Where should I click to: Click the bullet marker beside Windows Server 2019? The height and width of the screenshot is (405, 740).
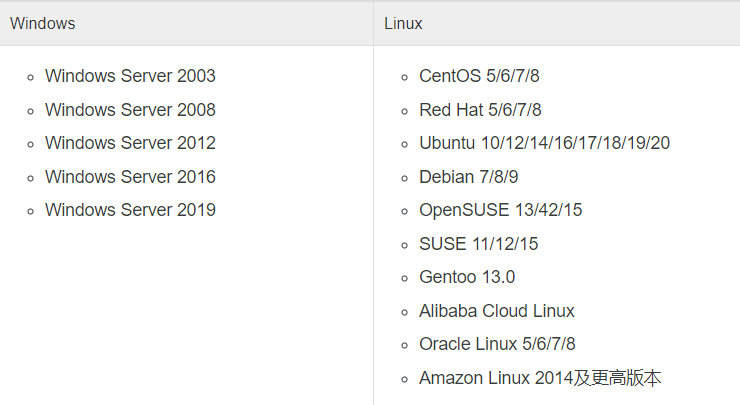pos(30,211)
